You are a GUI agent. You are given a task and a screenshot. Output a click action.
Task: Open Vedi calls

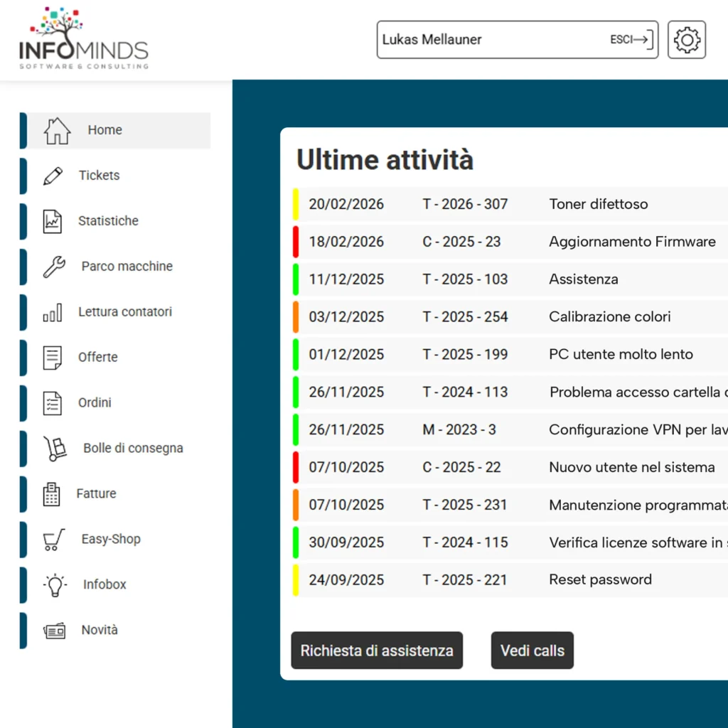pyautogui.click(x=532, y=651)
